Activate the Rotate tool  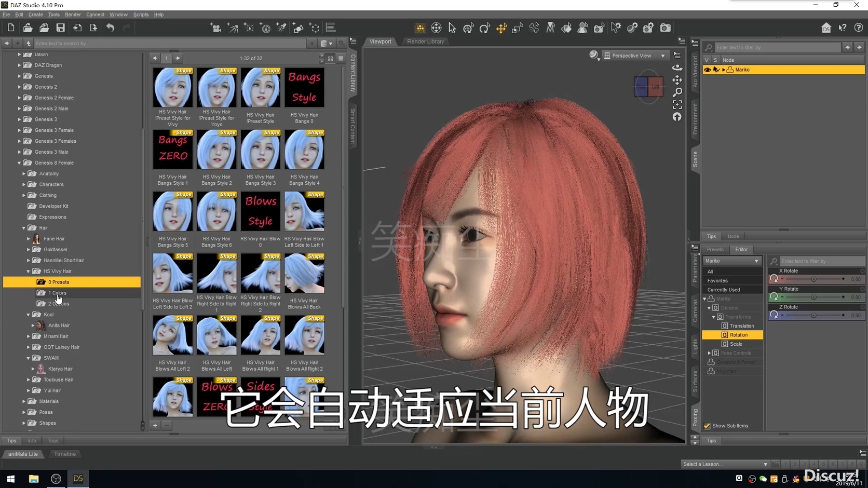click(x=485, y=28)
